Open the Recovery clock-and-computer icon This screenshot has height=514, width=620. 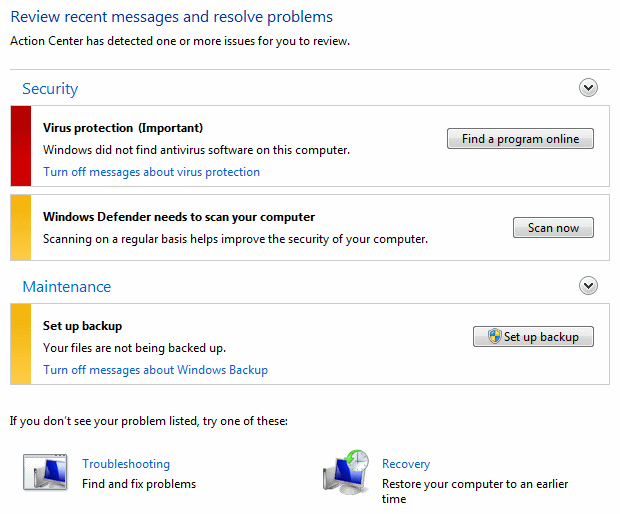coord(346,472)
